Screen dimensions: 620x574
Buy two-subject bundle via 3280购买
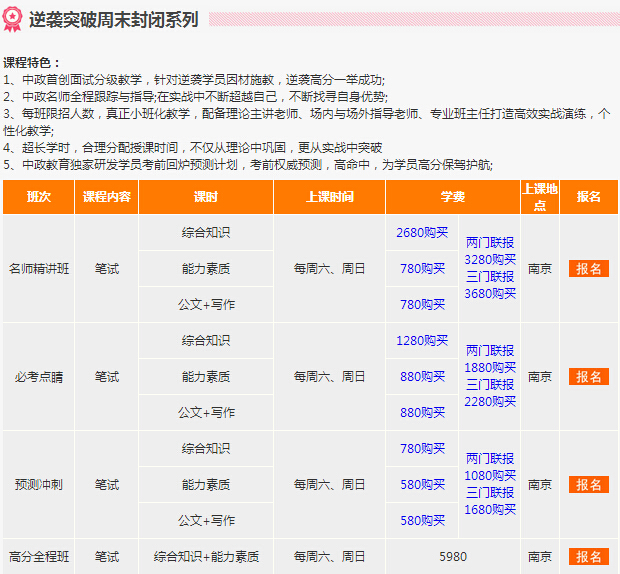pyautogui.click(x=490, y=259)
